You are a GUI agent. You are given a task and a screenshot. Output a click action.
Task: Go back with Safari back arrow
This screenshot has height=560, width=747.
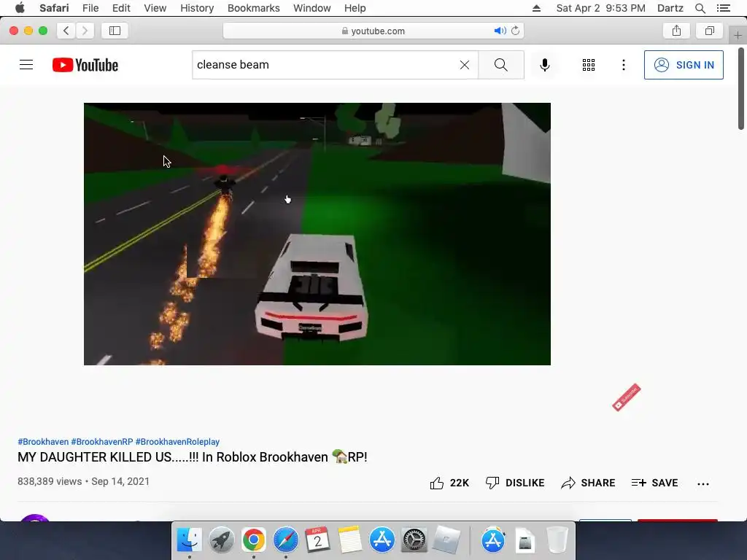66,31
